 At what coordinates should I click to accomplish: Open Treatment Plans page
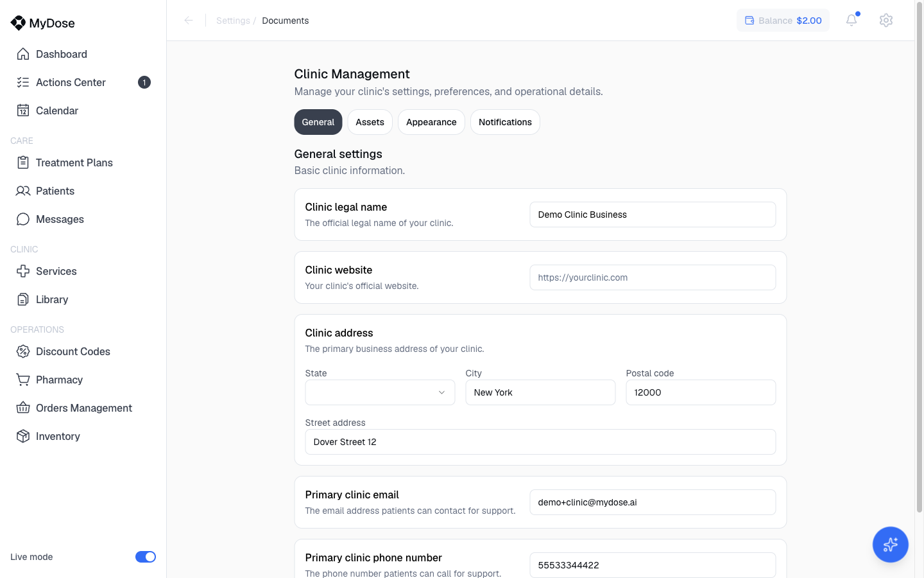[83, 162]
